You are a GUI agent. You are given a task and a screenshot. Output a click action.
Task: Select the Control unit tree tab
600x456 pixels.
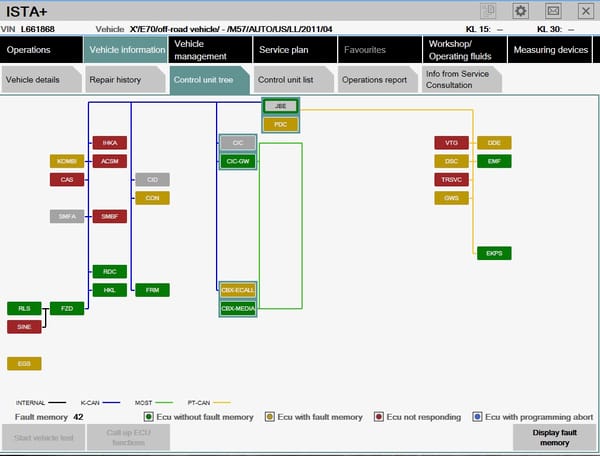pos(210,80)
